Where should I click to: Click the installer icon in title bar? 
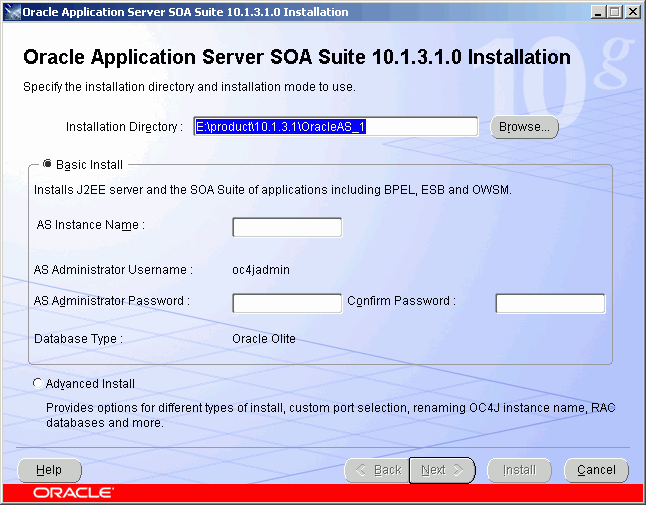click(12, 12)
